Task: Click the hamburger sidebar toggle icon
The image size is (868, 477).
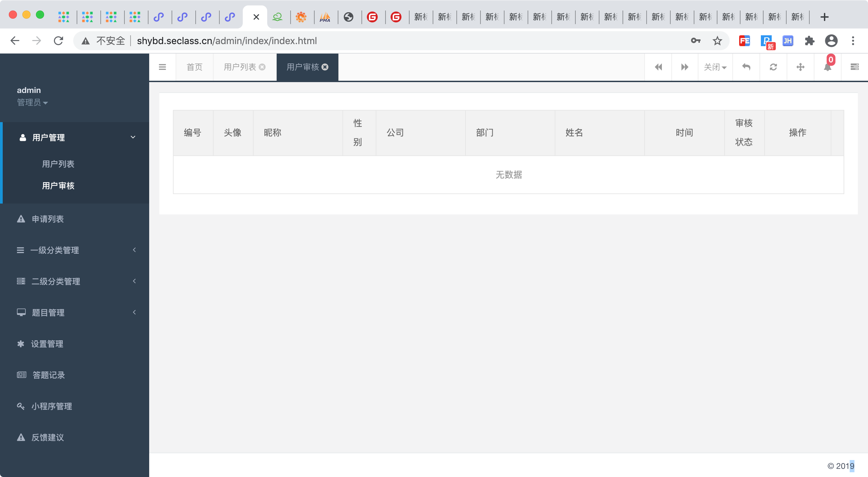Action: pos(162,67)
